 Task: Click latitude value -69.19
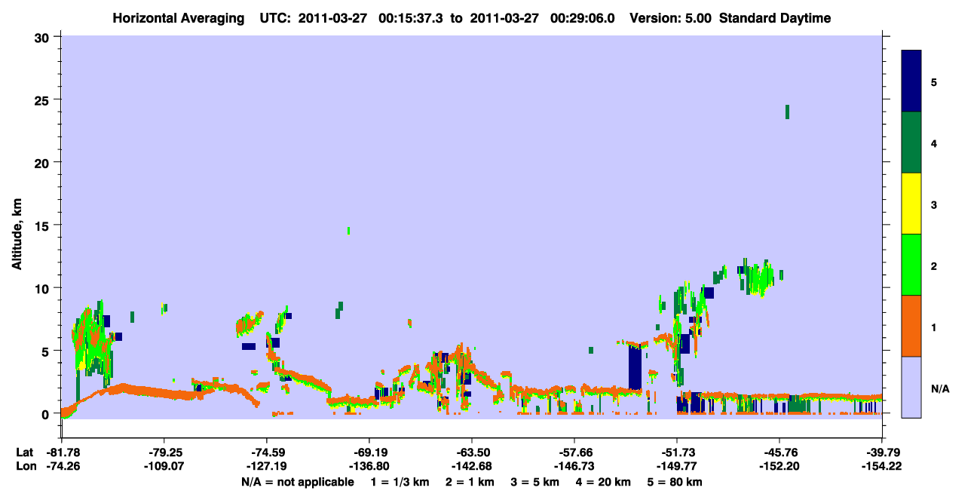tap(369, 452)
